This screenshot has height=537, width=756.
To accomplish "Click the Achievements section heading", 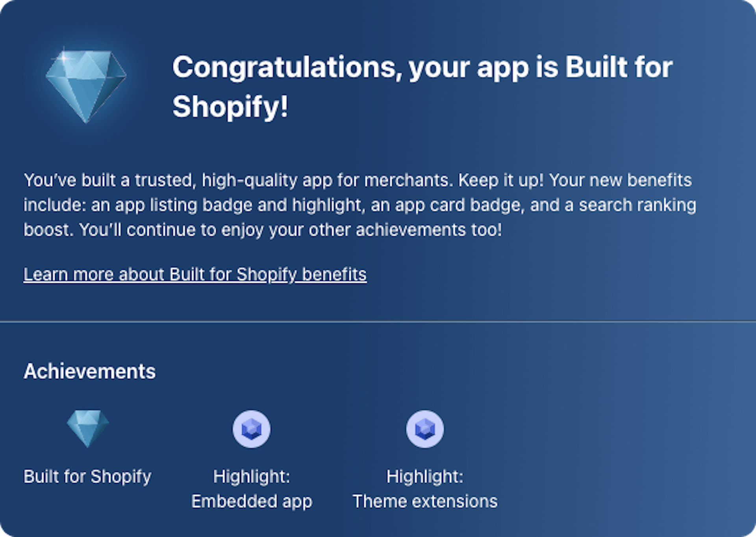I will (x=90, y=371).
